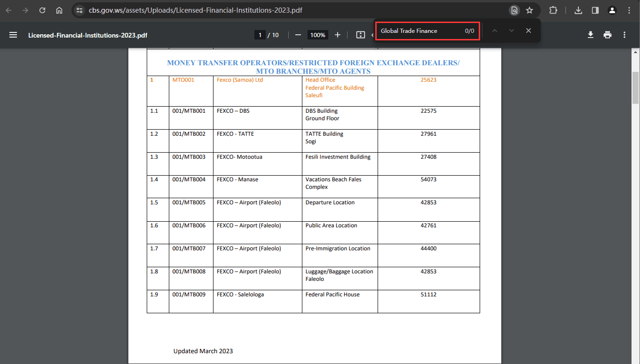
Task: Close the find bar
Action: coord(529,31)
